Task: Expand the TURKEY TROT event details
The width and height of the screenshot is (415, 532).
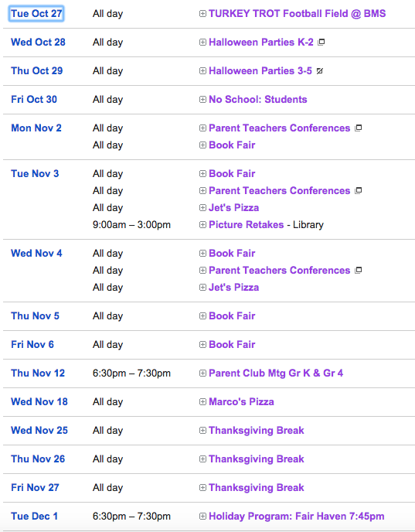Action: 202,14
